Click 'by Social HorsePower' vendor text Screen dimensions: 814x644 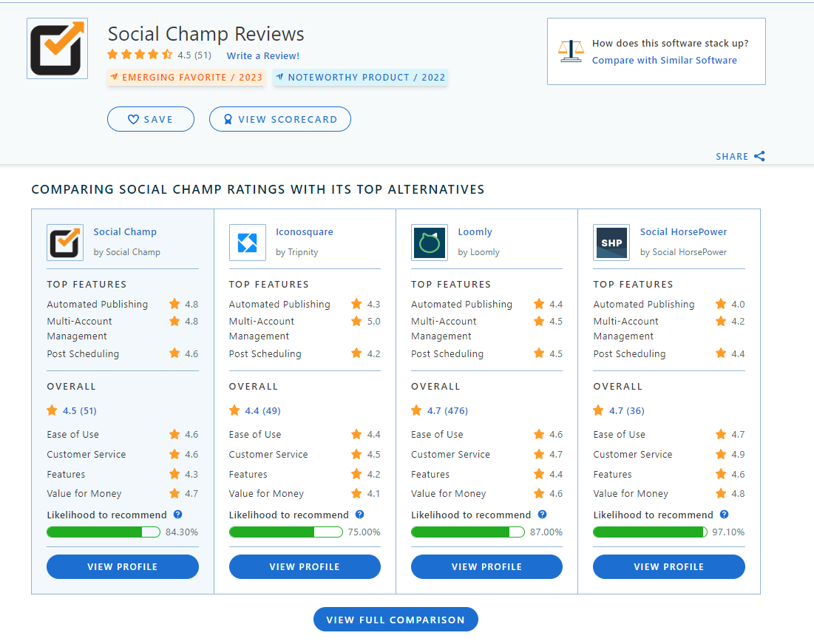pyautogui.click(x=683, y=252)
